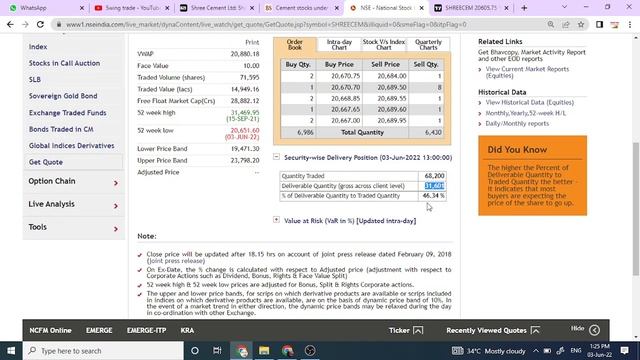Select the Quarterly Charts tab
The image size is (640, 360).
pos(428,44)
